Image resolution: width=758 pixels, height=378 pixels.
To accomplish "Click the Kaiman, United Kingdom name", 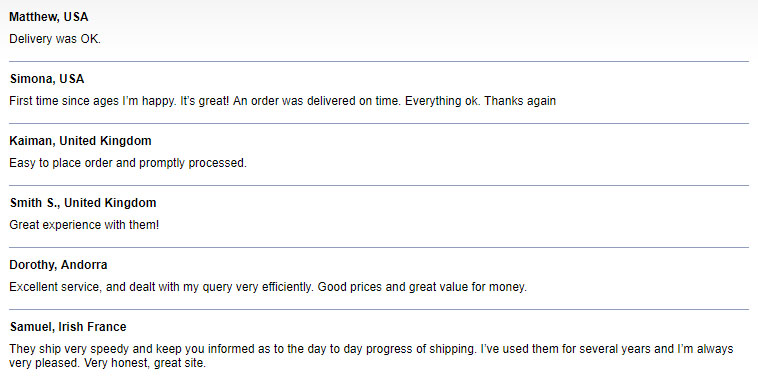I will (80, 141).
